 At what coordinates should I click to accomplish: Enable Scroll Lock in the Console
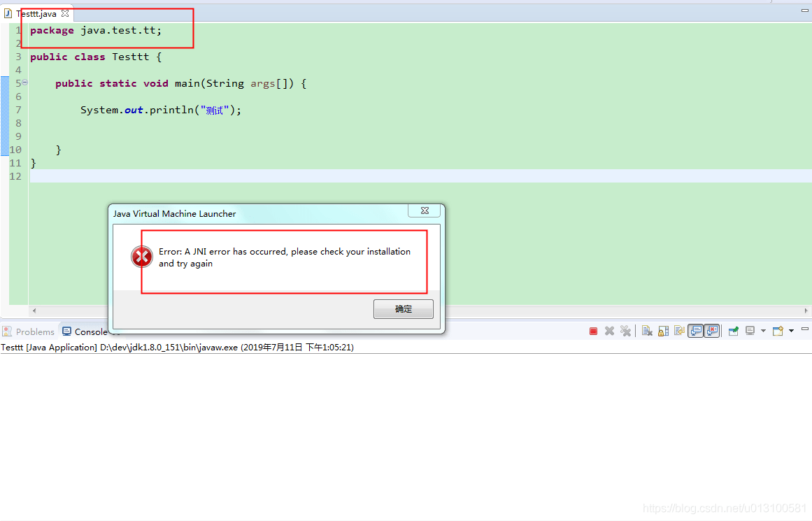click(x=662, y=331)
